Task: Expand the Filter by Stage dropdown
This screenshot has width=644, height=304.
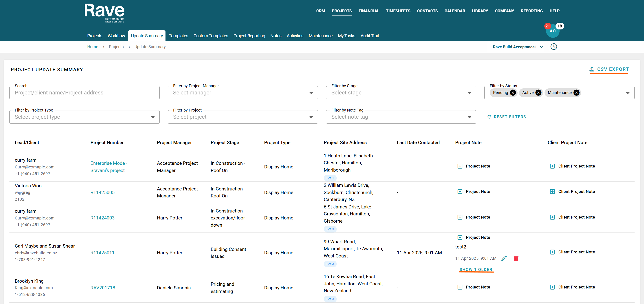Action: [x=401, y=93]
